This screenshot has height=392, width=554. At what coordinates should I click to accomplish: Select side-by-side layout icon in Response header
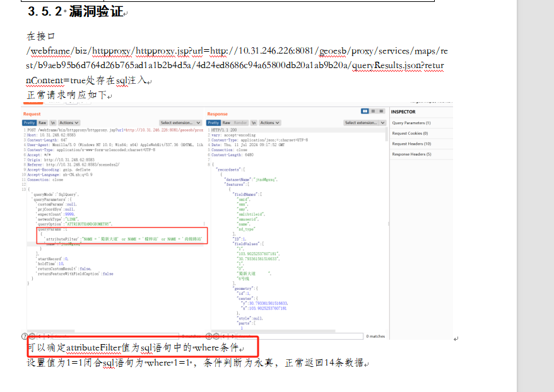point(365,112)
